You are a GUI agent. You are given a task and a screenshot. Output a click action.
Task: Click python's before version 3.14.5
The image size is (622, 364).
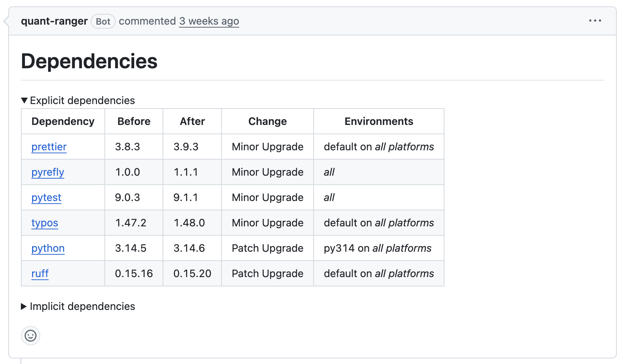pos(131,248)
